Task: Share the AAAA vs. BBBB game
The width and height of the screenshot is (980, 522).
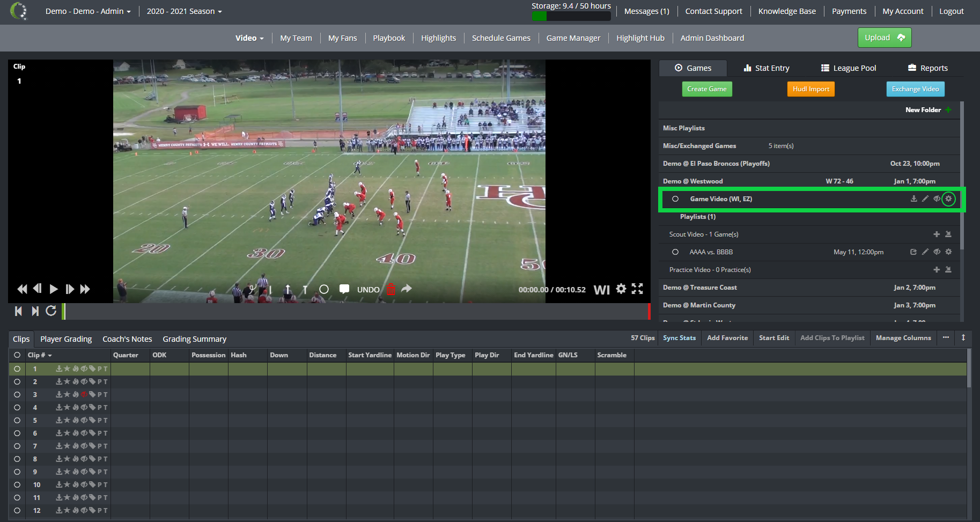Action: tap(913, 252)
